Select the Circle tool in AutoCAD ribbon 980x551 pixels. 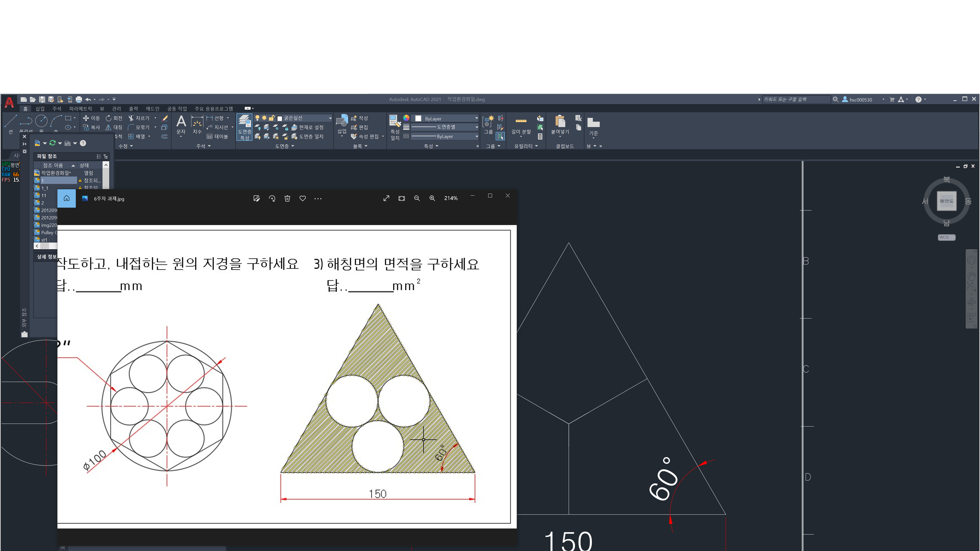(x=41, y=121)
